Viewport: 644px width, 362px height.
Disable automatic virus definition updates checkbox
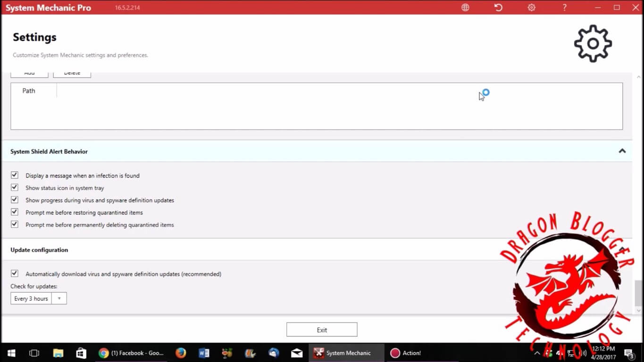pyautogui.click(x=15, y=273)
